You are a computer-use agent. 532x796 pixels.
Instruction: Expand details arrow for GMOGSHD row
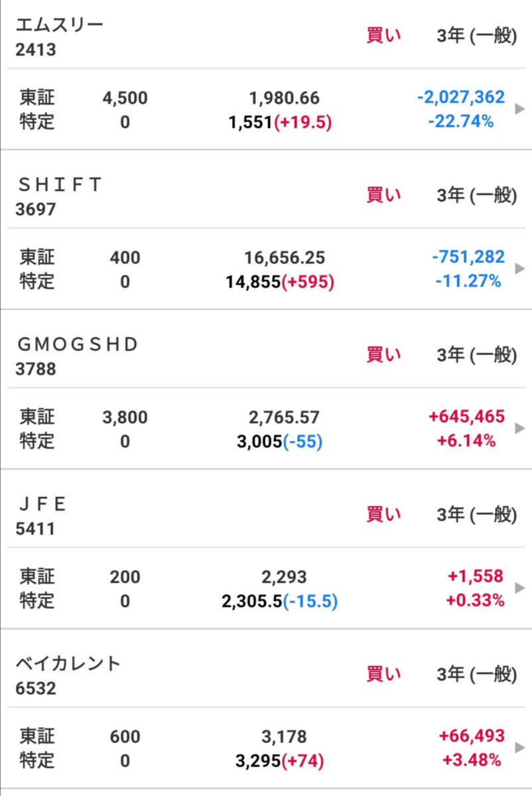(519, 429)
